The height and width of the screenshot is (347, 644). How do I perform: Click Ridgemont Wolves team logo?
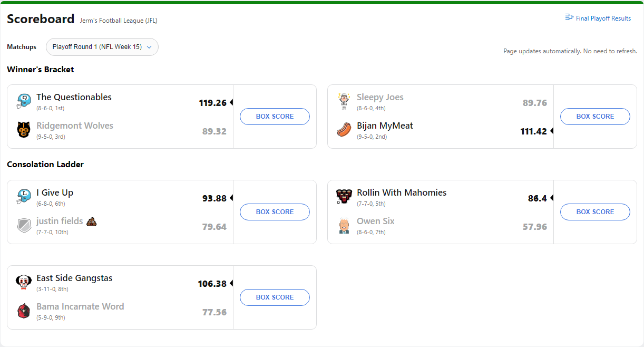(x=24, y=130)
